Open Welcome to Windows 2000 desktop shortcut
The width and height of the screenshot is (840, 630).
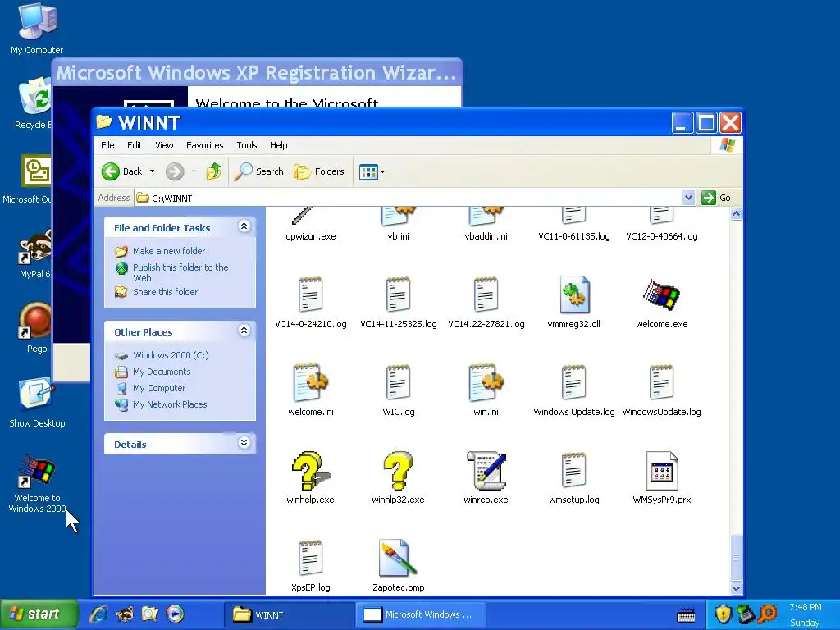[x=37, y=472]
